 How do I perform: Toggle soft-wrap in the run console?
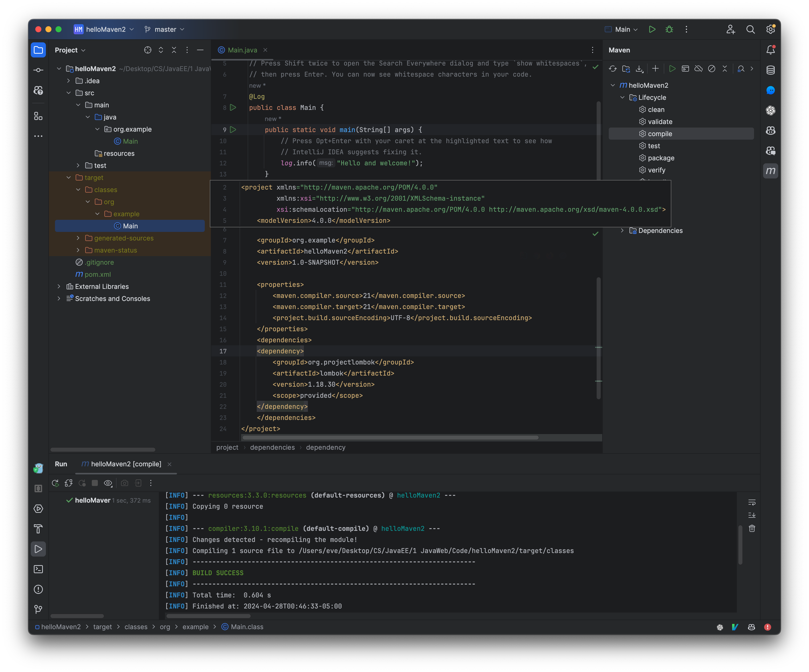pos(752,503)
